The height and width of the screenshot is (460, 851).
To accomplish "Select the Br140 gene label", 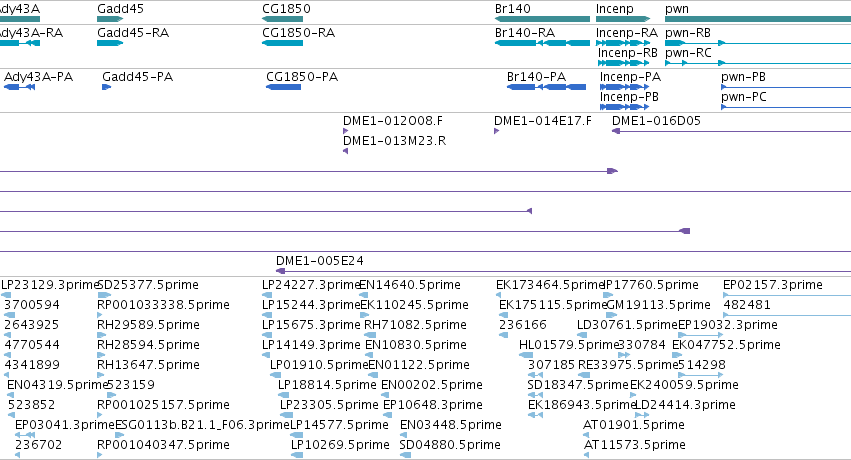I will 513,9.
